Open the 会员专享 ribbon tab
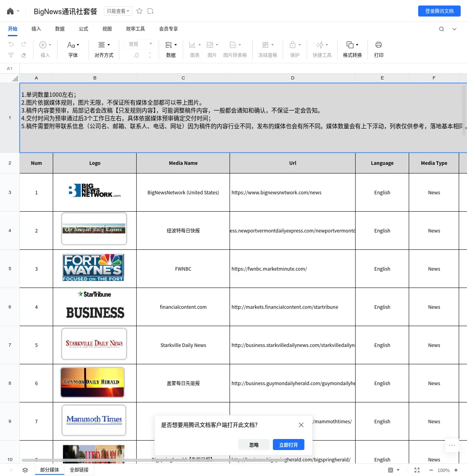The image size is (467, 476). [x=169, y=29]
